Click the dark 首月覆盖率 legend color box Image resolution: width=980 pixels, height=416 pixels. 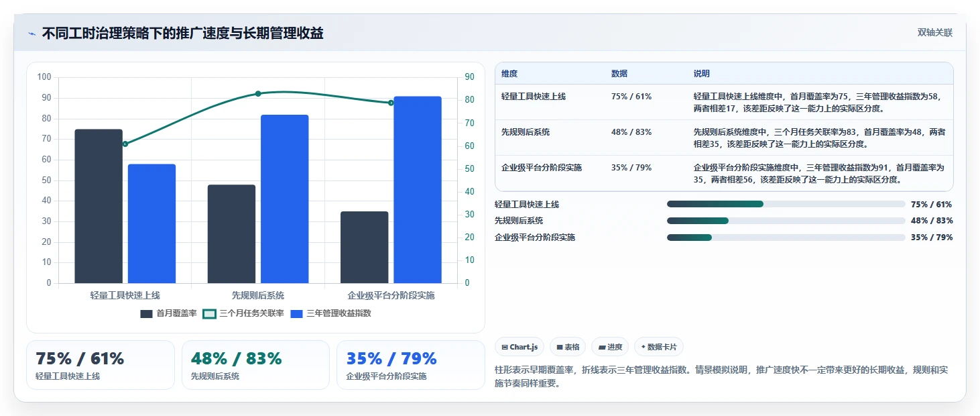coord(147,313)
